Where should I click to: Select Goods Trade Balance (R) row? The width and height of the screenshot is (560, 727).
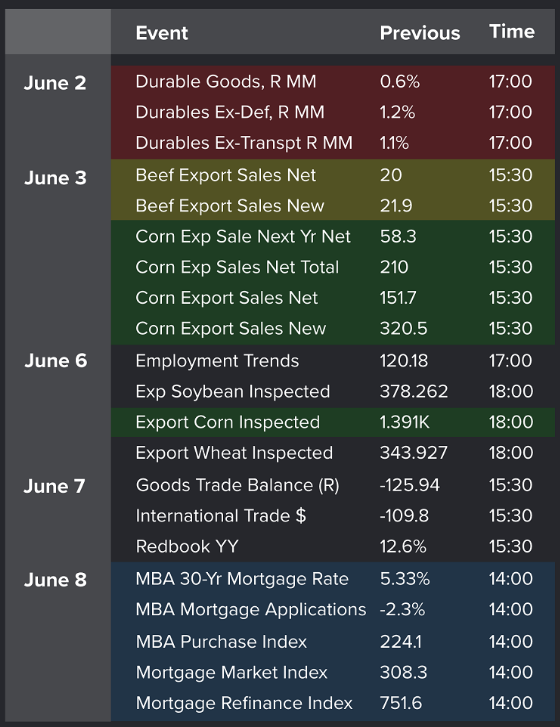click(x=333, y=485)
